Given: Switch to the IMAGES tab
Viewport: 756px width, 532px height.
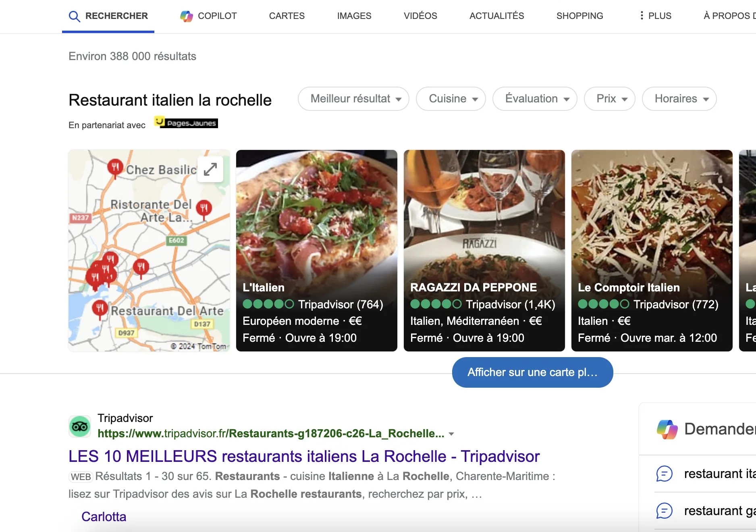Looking at the screenshot, I should click(354, 16).
